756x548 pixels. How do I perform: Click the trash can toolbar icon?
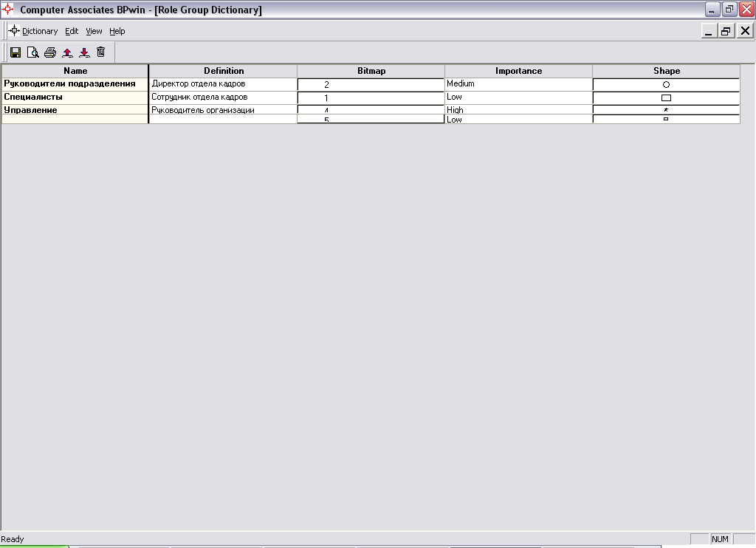pos(100,52)
